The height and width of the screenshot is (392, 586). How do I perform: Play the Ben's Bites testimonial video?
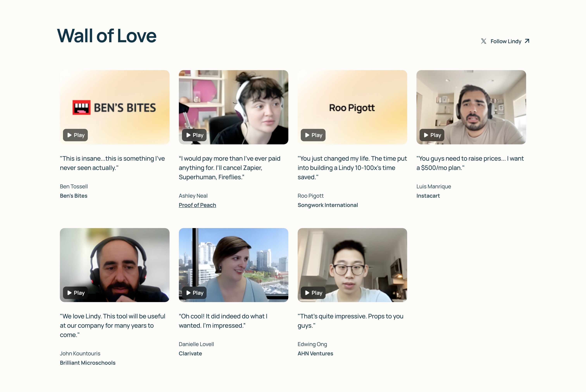[x=75, y=135]
